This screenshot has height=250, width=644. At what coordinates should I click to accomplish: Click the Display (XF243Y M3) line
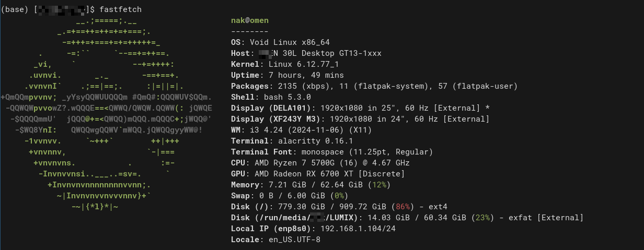tap(360, 119)
